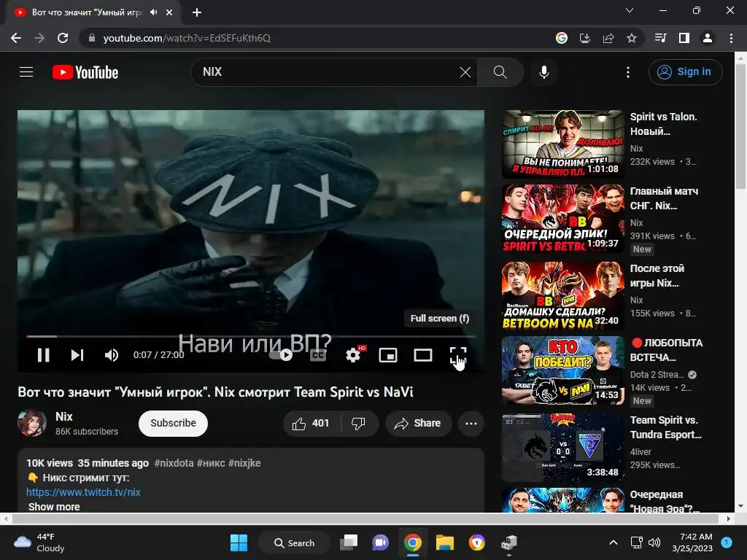Open Spirit vs Talon video thumbnail
The width and height of the screenshot is (747, 560).
click(563, 144)
